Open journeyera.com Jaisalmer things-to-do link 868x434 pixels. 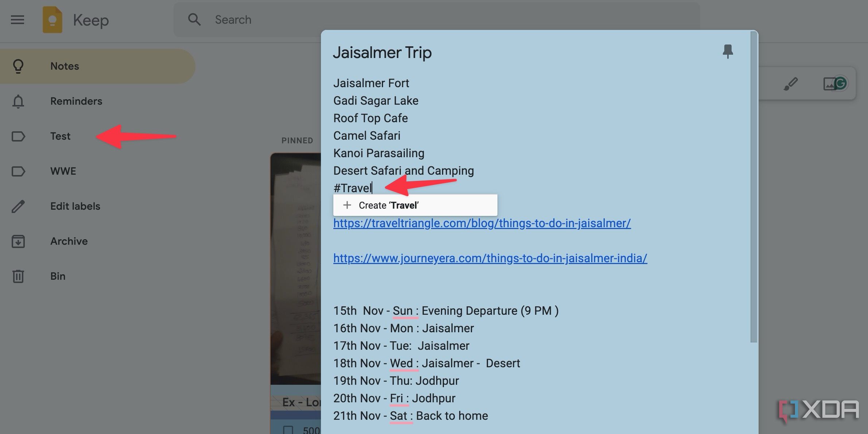click(490, 257)
